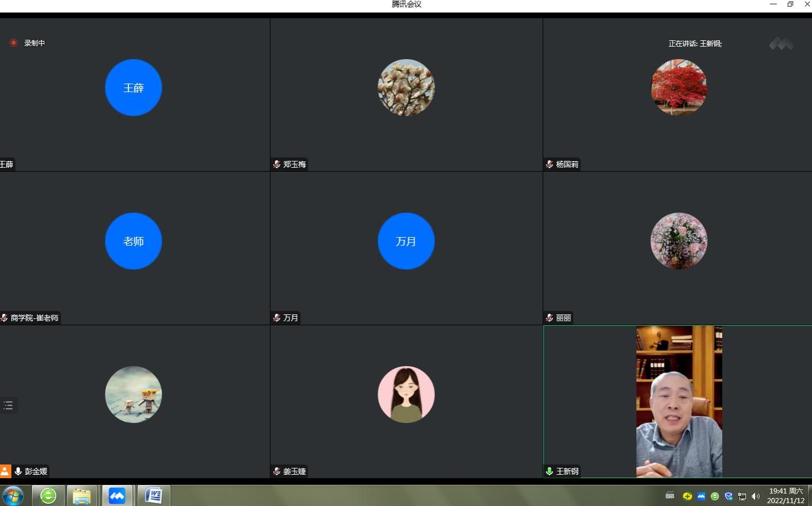Click the orange host badge beside 彭金媛

coord(5,471)
